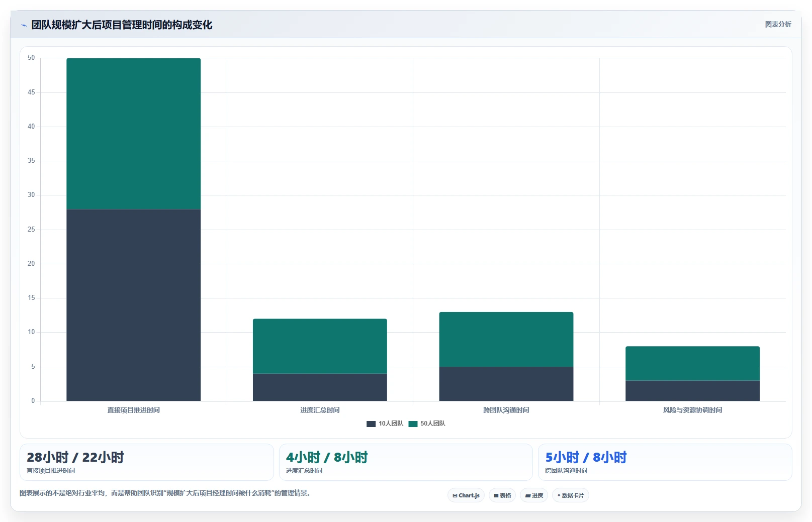Image resolution: width=812 pixels, height=522 pixels.
Task: Click the 进度汇总时间 caption in the second stat card
Action: [x=304, y=471]
